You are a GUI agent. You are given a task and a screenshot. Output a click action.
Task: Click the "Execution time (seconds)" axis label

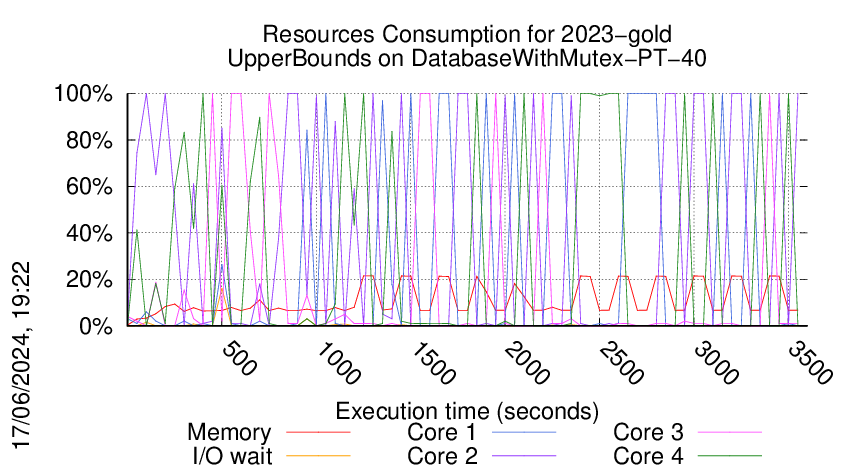467,412
